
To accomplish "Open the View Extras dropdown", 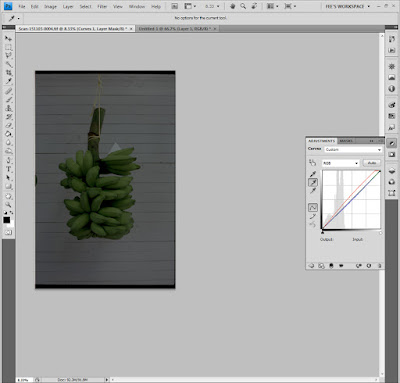I will [x=190, y=6].
